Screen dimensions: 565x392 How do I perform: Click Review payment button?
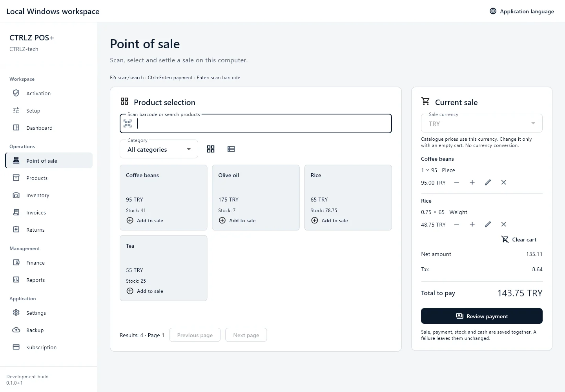482,316
